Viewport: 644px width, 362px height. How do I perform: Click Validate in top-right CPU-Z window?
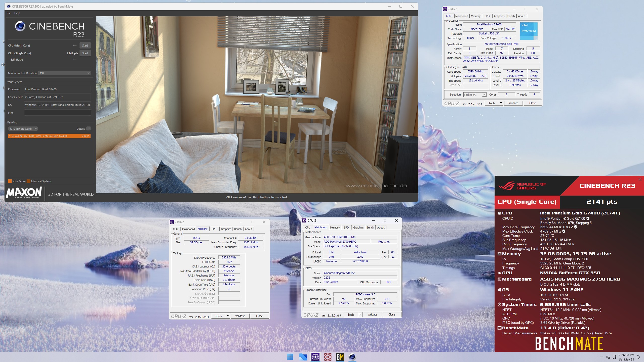point(513,103)
